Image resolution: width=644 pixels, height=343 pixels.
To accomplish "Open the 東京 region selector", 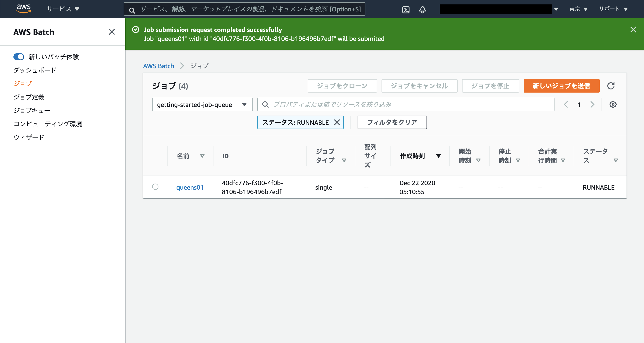I will (578, 9).
